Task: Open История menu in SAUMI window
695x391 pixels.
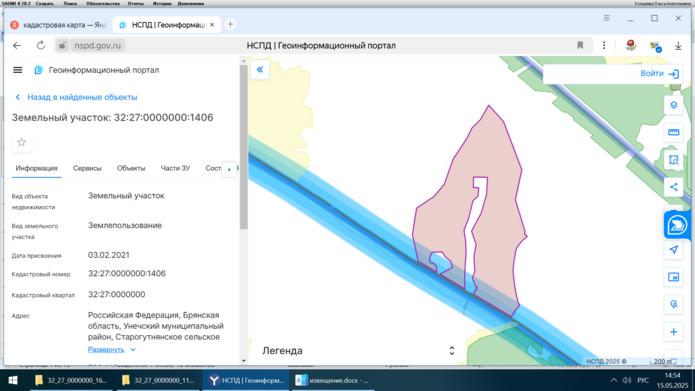Action: [x=162, y=3]
